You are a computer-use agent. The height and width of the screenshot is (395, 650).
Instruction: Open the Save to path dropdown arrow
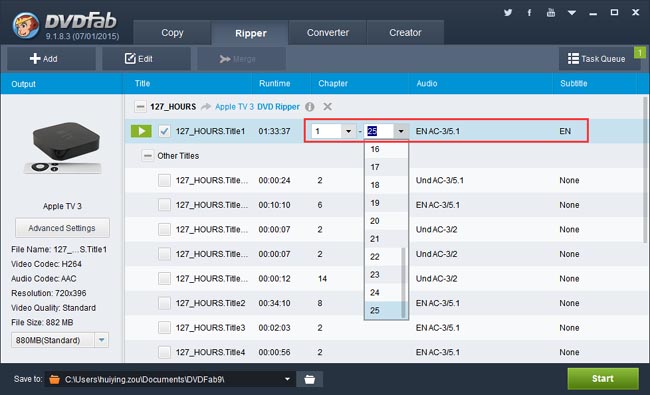[287, 379]
